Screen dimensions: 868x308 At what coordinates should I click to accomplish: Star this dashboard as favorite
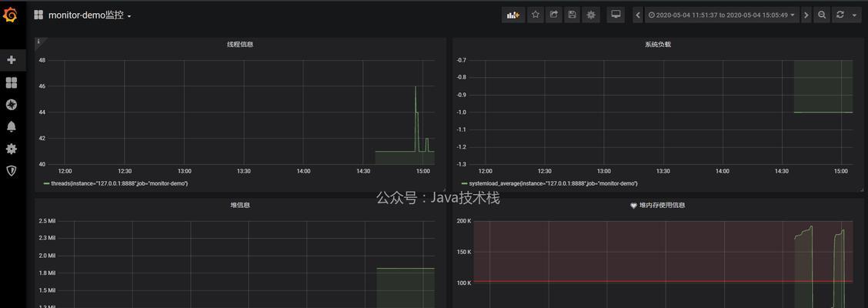pyautogui.click(x=536, y=15)
